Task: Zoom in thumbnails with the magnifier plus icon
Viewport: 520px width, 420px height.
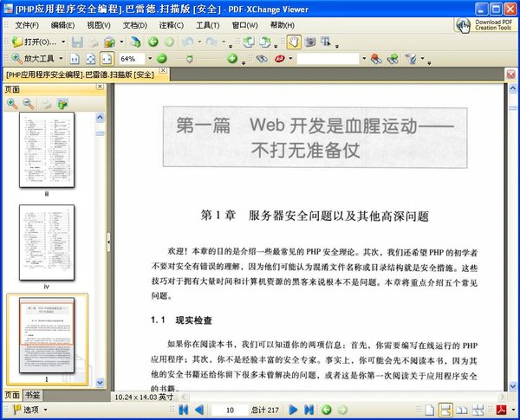Action: 12,104
